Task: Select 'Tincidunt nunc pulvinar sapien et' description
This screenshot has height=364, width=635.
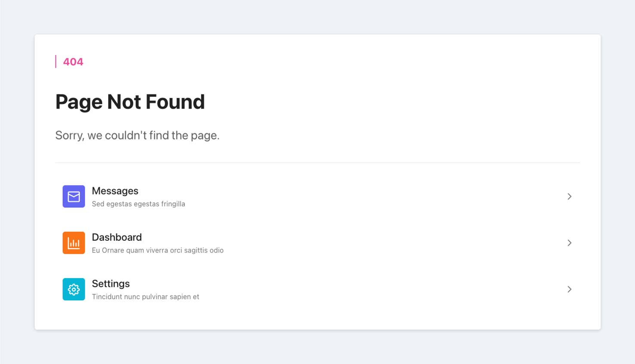Action: click(146, 297)
